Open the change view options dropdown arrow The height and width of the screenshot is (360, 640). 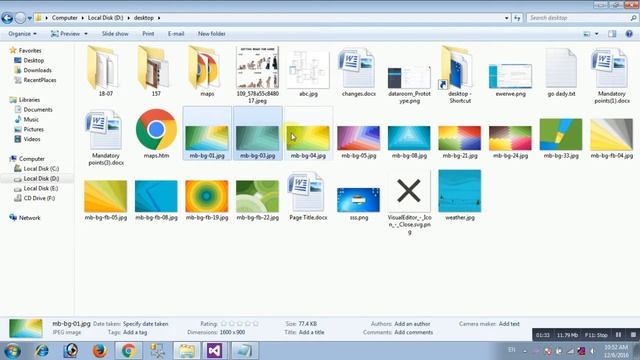point(597,34)
